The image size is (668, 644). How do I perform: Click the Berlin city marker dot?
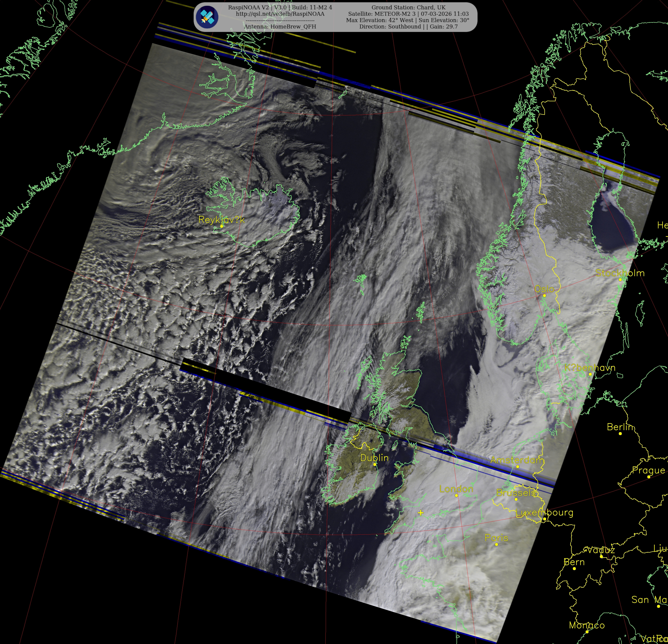click(x=620, y=433)
